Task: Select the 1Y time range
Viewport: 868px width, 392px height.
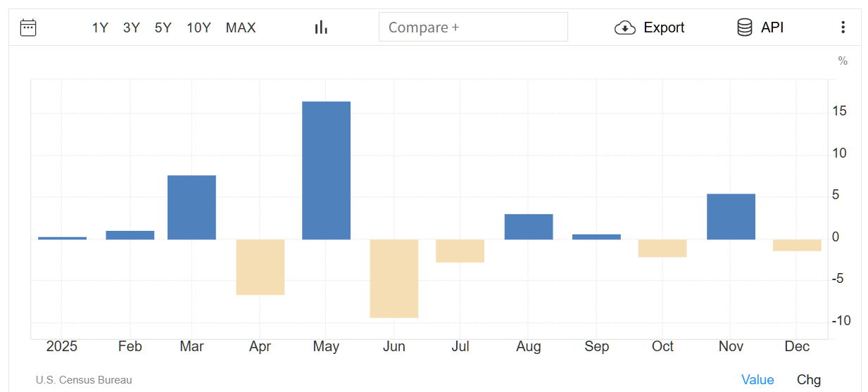Action: pos(100,27)
